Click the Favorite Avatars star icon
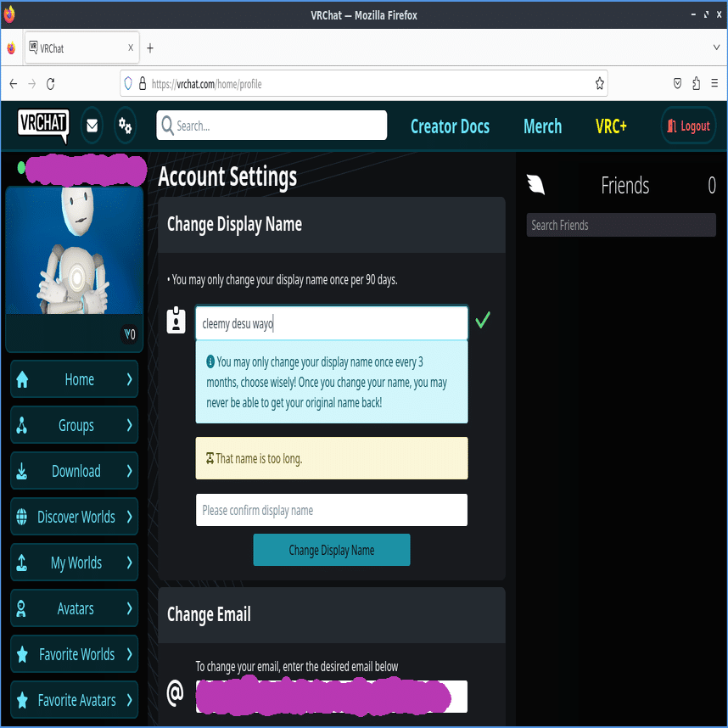The height and width of the screenshot is (728, 728). click(x=22, y=700)
